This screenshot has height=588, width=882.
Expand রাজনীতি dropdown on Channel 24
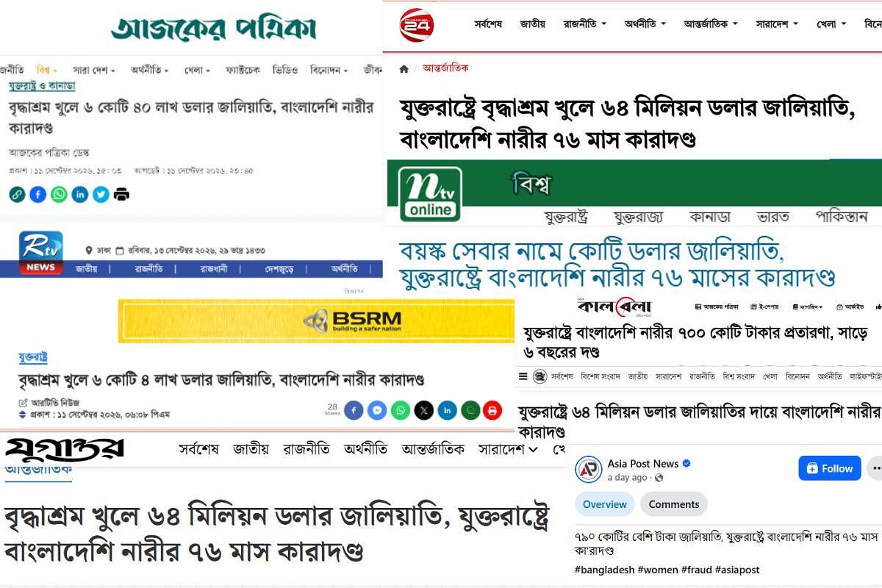585,24
